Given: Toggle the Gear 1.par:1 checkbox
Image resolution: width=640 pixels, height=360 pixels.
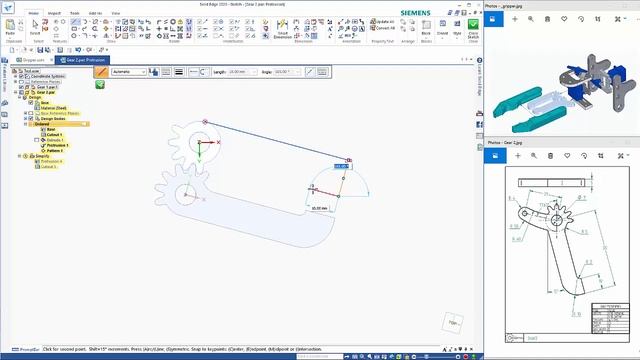Looking at the screenshot, I should (21, 87).
